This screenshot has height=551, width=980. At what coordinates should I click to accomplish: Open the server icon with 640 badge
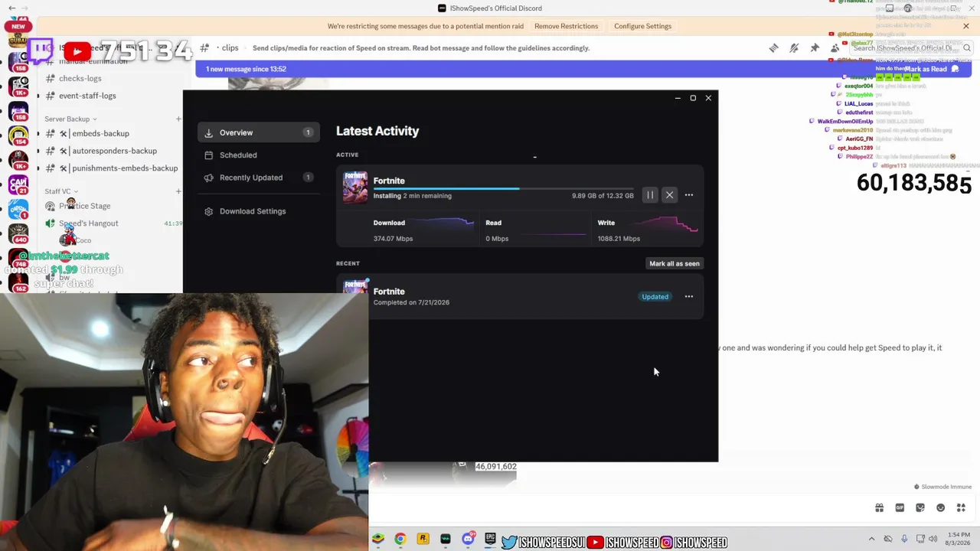[x=18, y=234]
